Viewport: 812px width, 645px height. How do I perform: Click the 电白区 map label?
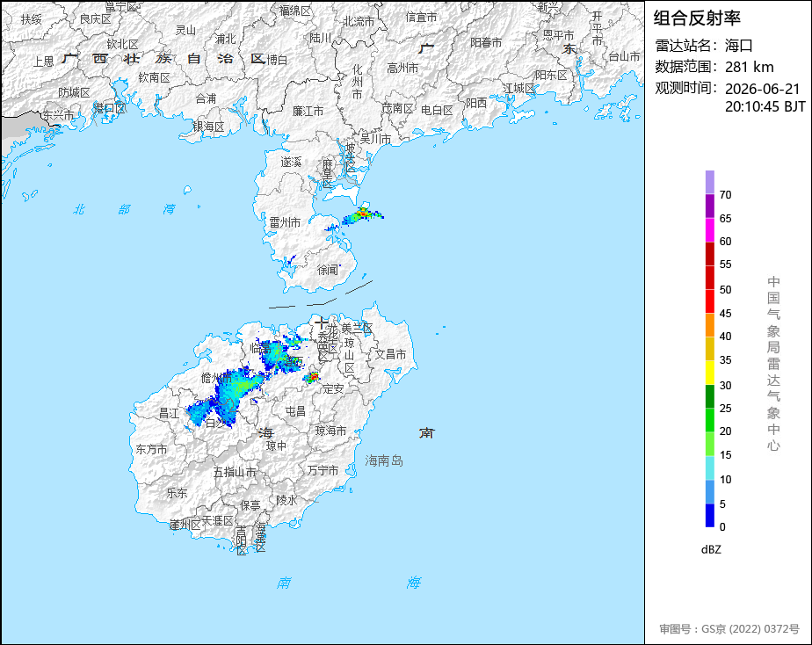(437, 110)
